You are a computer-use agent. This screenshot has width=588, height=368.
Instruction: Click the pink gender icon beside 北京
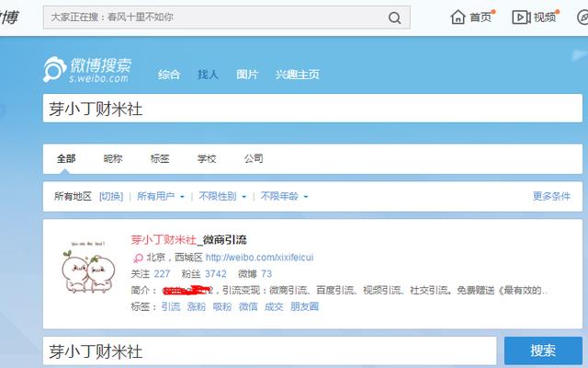pos(138,258)
